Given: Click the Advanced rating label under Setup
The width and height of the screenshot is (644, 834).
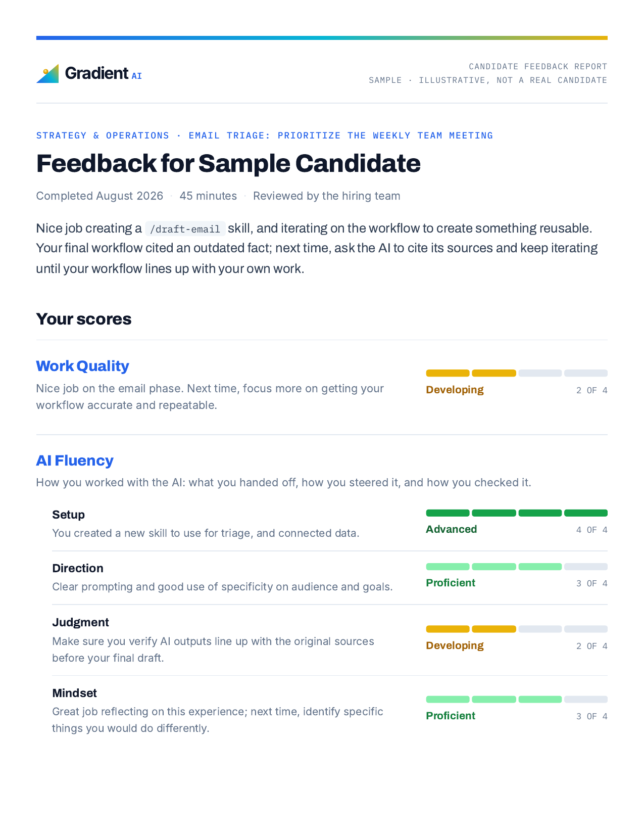Looking at the screenshot, I should pos(452,529).
